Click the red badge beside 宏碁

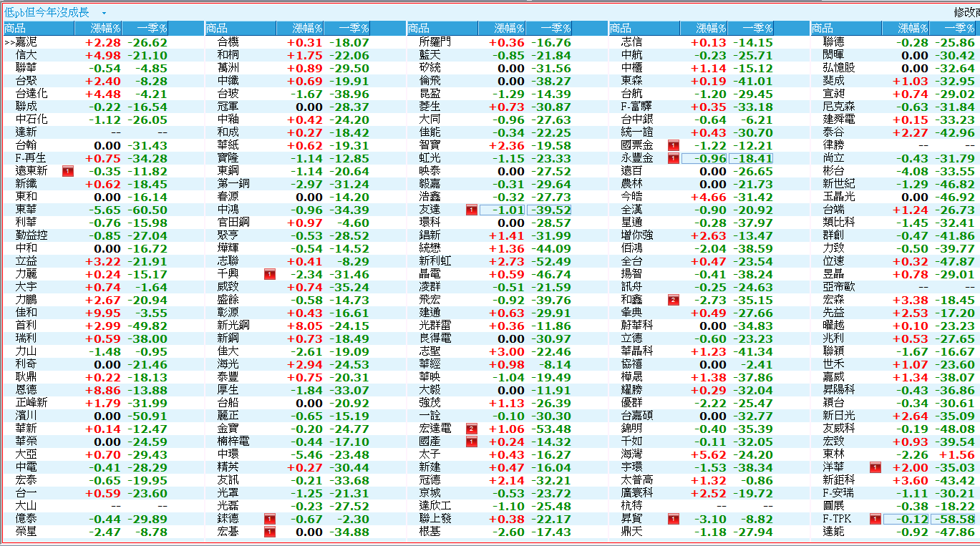click(269, 532)
